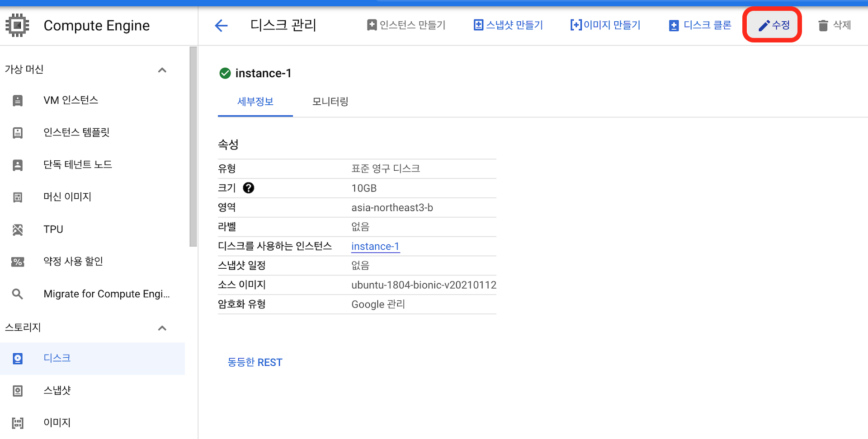Click the Compute Engine title text

pyautogui.click(x=97, y=26)
